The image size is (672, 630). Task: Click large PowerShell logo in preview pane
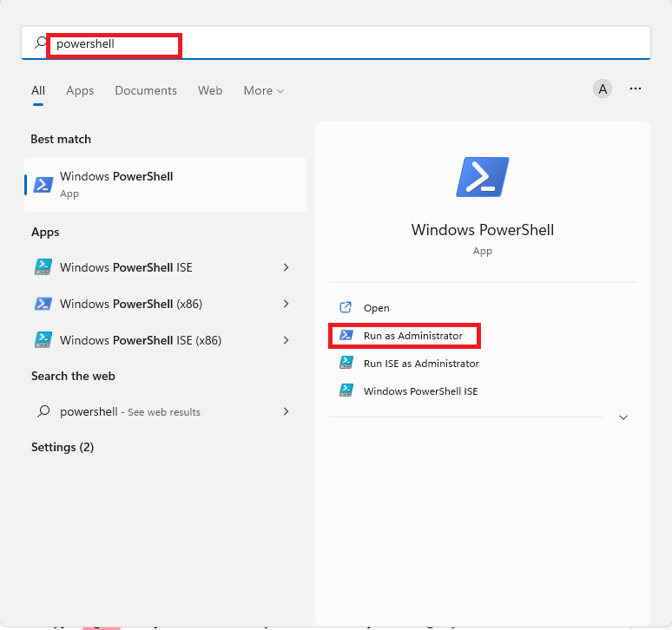pos(483,177)
